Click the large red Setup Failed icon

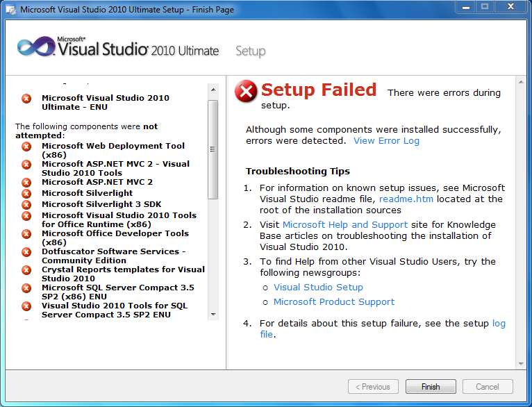click(246, 91)
